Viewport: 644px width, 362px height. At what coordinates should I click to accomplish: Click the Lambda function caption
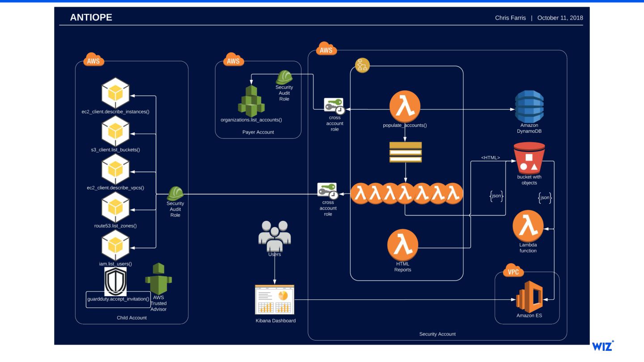pos(528,248)
